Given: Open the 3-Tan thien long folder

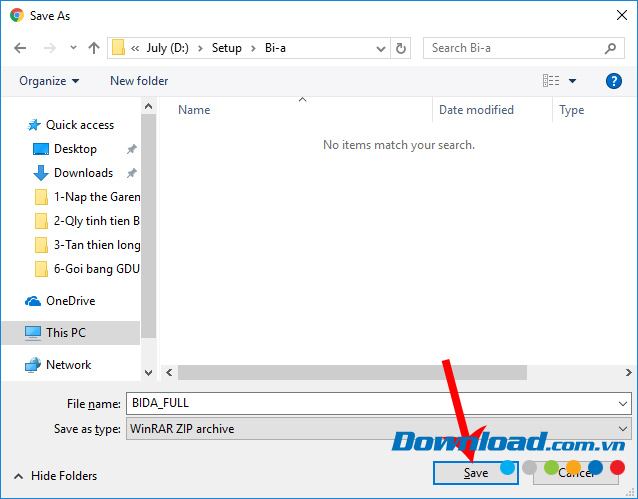Looking at the screenshot, I should (x=87, y=245).
